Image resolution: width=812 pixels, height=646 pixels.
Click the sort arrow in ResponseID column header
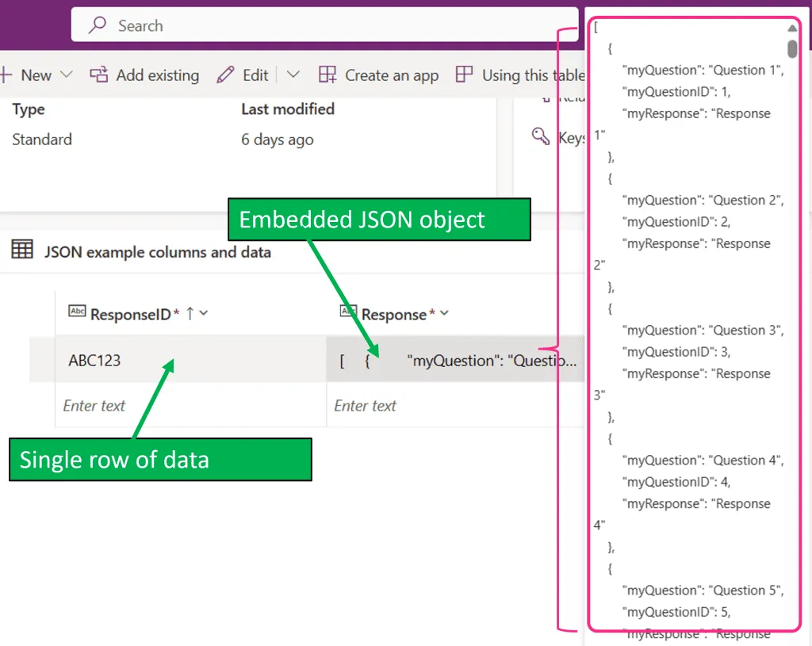tap(190, 313)
